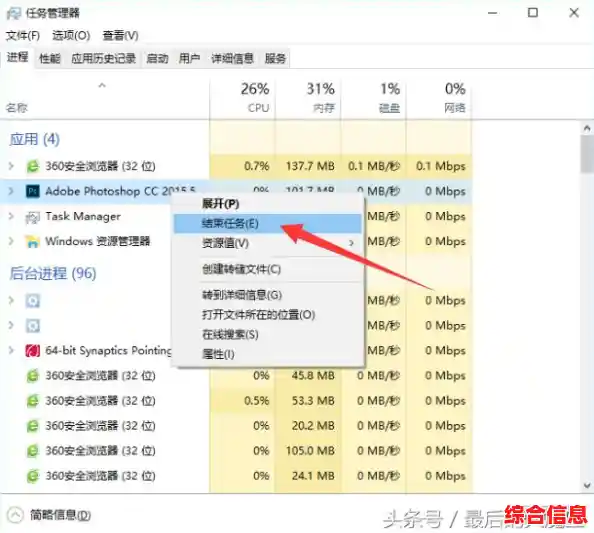Close the Task Manager window

(574, 13)
